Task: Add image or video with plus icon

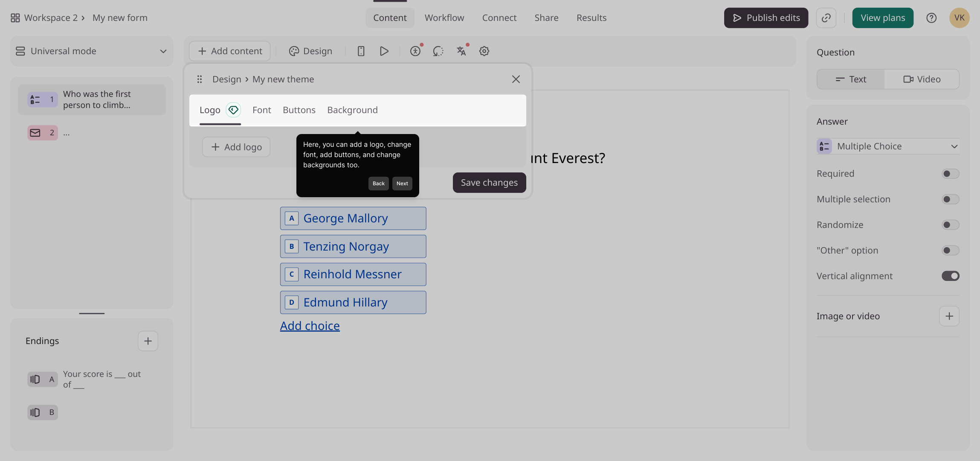Action: [x=949, y=316]
